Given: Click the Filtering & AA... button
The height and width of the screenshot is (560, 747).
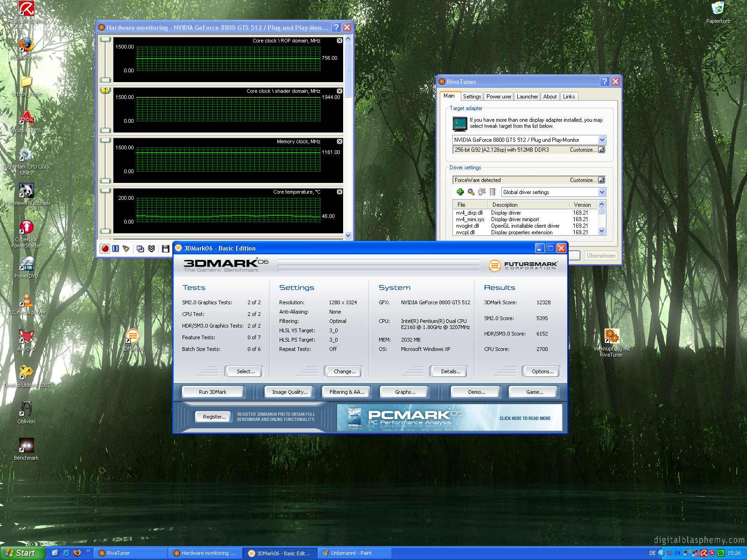Looking at the screenshot, I should click(347, 392).
